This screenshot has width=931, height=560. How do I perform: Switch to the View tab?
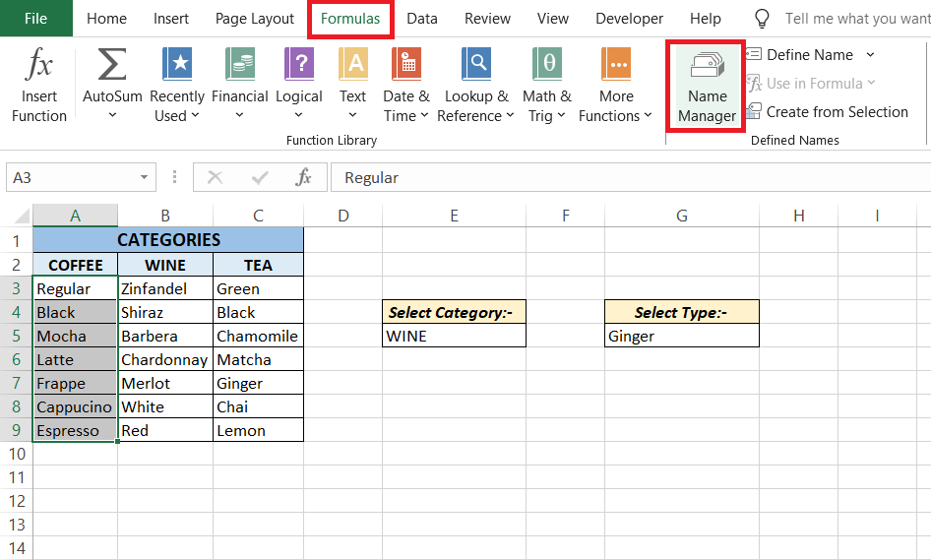coord(553,19)
